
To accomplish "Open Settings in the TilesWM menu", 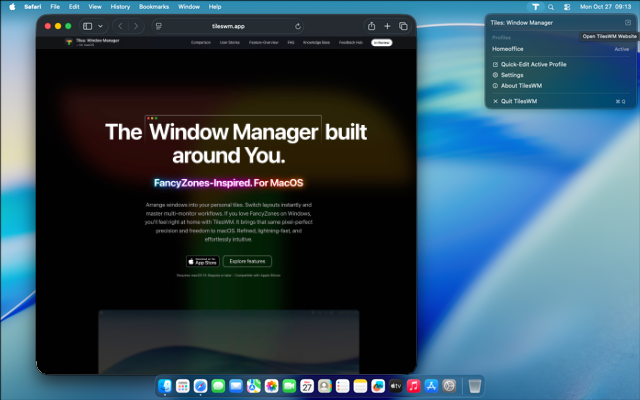I will point(512,75).
